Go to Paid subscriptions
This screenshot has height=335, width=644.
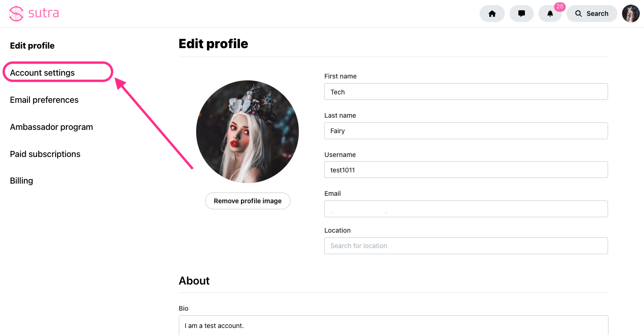point(45,154)
